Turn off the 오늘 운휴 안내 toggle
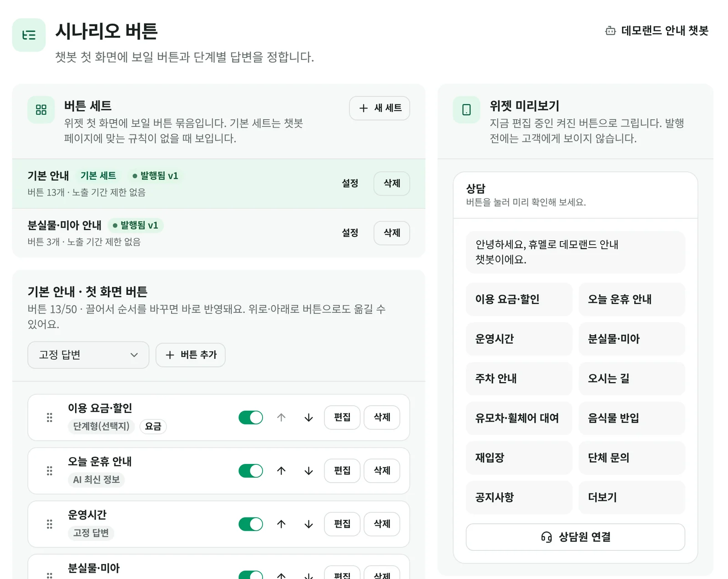This screenshot has width=728, height=579. click(251, 471)
